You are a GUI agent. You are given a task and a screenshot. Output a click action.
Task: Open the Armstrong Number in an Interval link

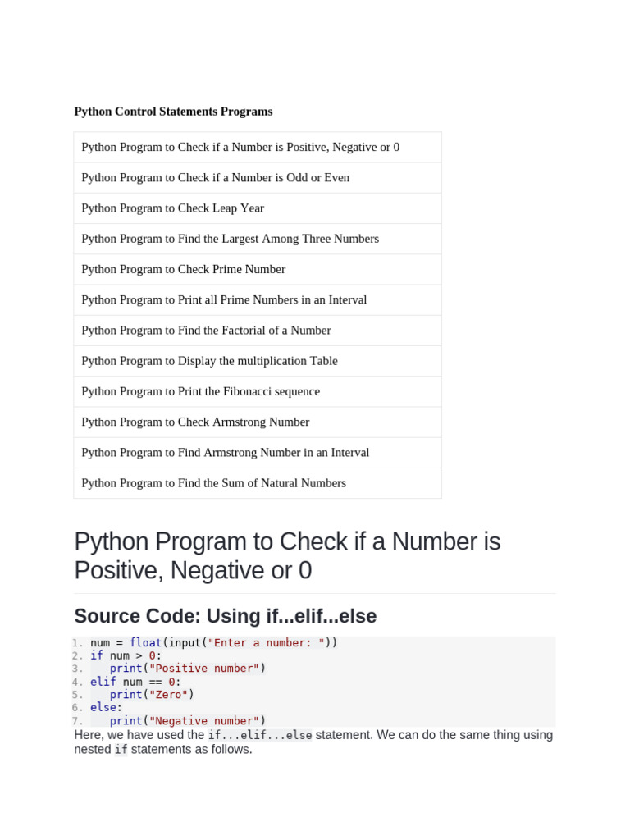point(225,453)
